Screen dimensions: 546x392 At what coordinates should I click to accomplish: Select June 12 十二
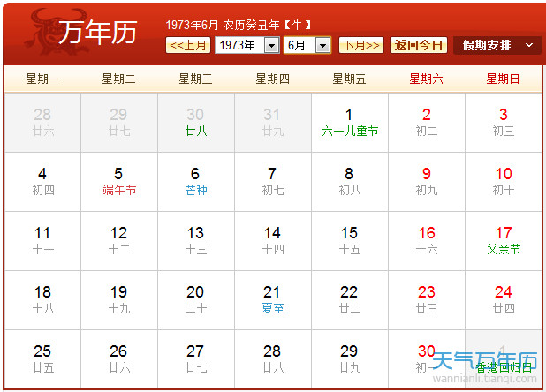pos(119,241)
